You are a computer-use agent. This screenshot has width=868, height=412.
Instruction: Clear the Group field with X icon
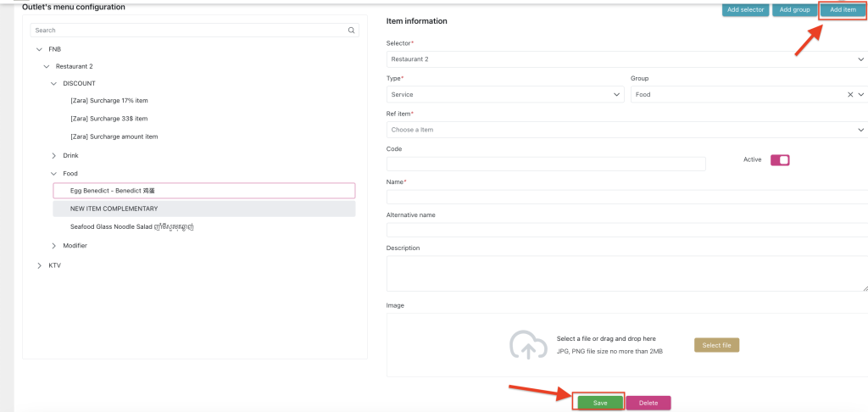pos(850,95)
